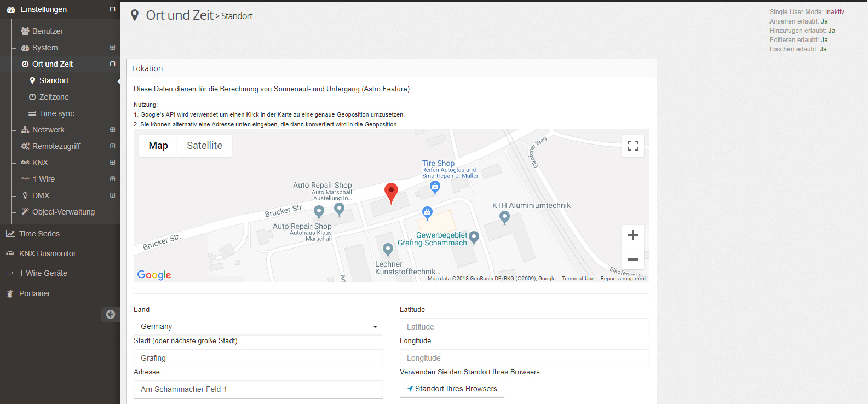This screenshot has height=404, width=868.
Task: Open 1-Wire Geräte from the sidebar
Action: pos(43,273)
